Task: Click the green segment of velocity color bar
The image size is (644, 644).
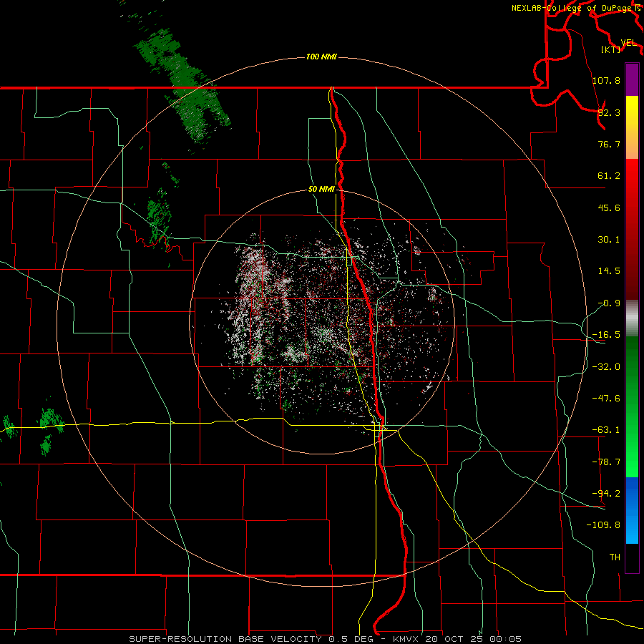Action: 632,406
